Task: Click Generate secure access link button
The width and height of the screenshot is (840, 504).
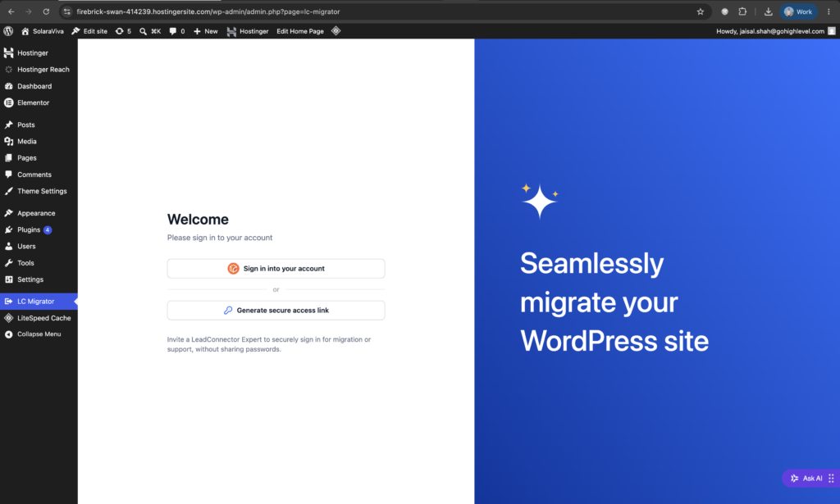Action: [276, 311]
